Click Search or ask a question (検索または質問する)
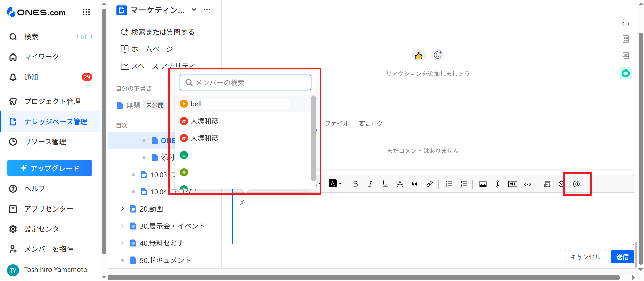The height and width of the screenshot is (281, 644). point(157,32)
